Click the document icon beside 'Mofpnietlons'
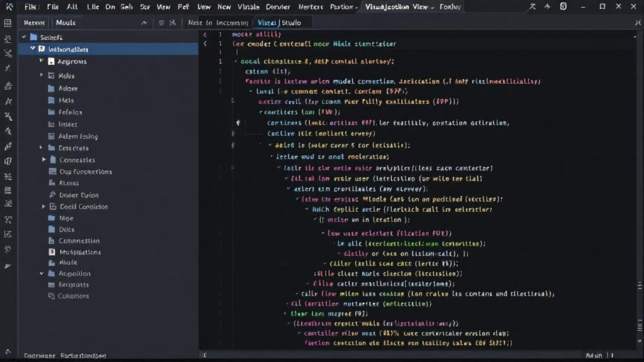This screenshot has height=362, width=644. 52,252
